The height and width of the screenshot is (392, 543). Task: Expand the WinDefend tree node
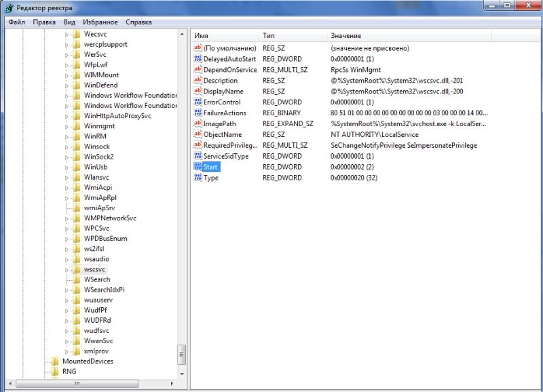[x=67, y=85]
